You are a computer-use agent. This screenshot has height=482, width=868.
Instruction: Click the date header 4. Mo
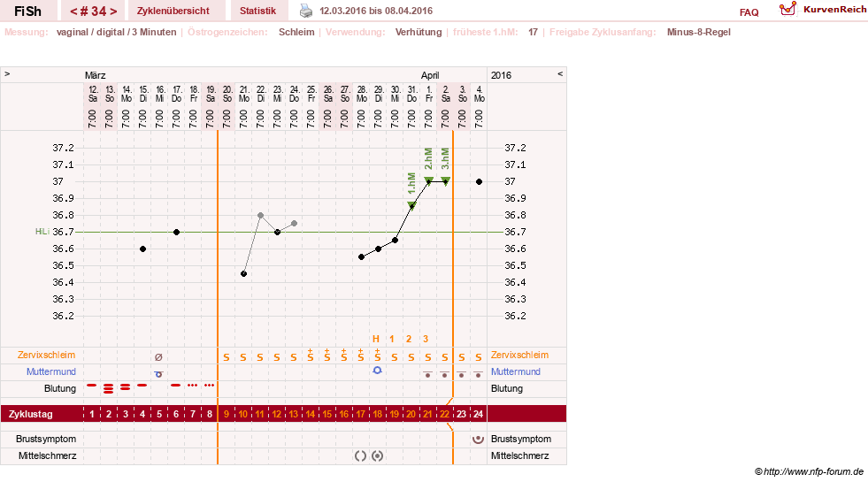[480, 94]
